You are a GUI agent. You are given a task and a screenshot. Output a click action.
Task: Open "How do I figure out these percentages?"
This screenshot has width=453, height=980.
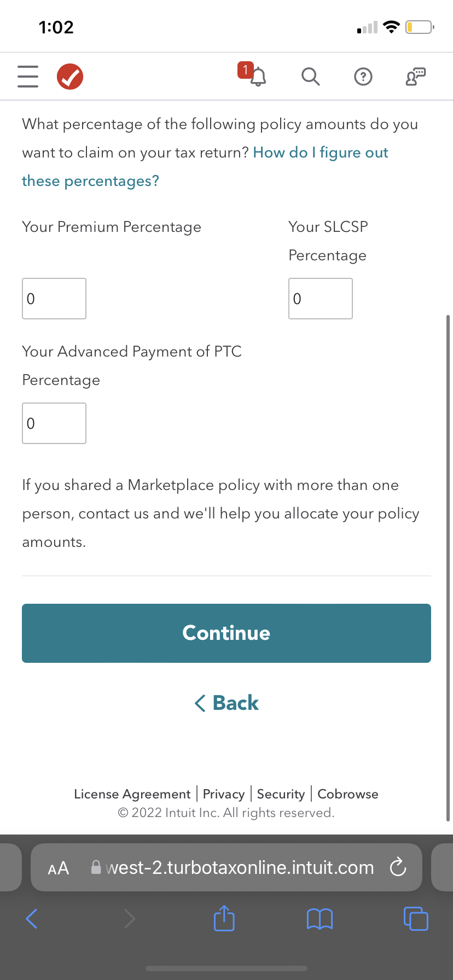coord(320,153)
